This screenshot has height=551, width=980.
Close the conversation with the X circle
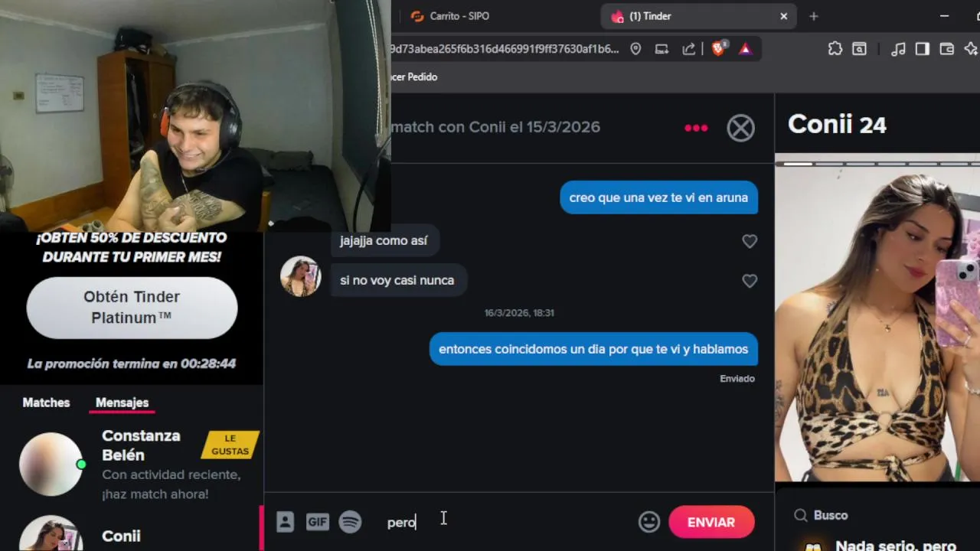[x=740, y=128]
